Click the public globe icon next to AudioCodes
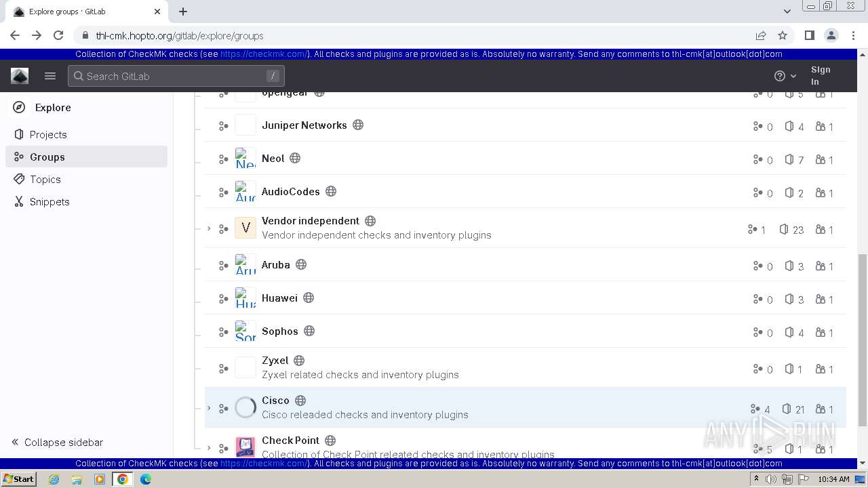The width and height of the screenshot is (868, 488). click(331, 191)
